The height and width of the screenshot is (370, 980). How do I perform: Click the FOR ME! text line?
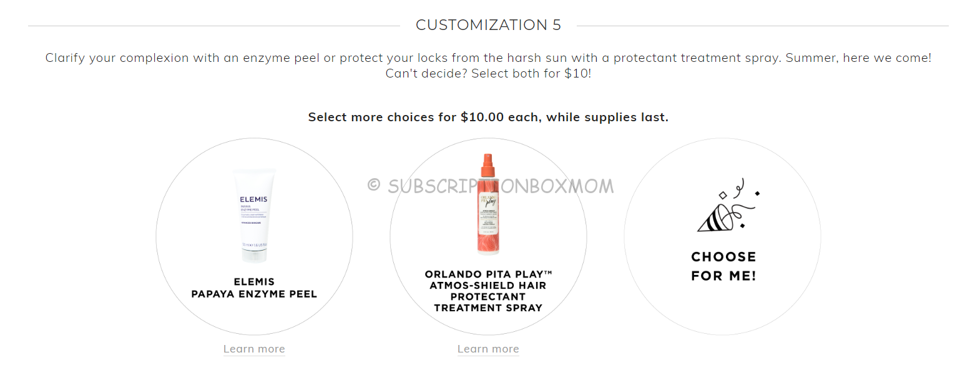pyautogui.click(x=723, y=276)
